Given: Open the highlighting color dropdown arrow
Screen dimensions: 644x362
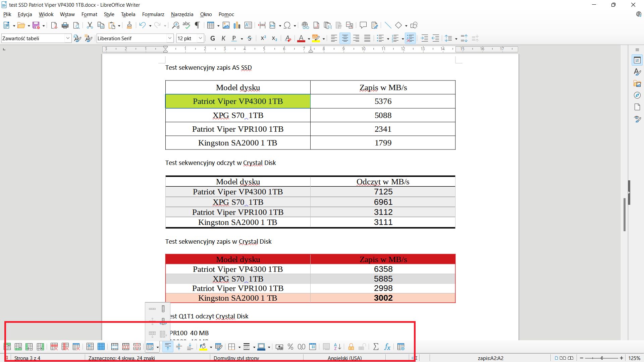Looking at the screenshot, I should 323,38.
